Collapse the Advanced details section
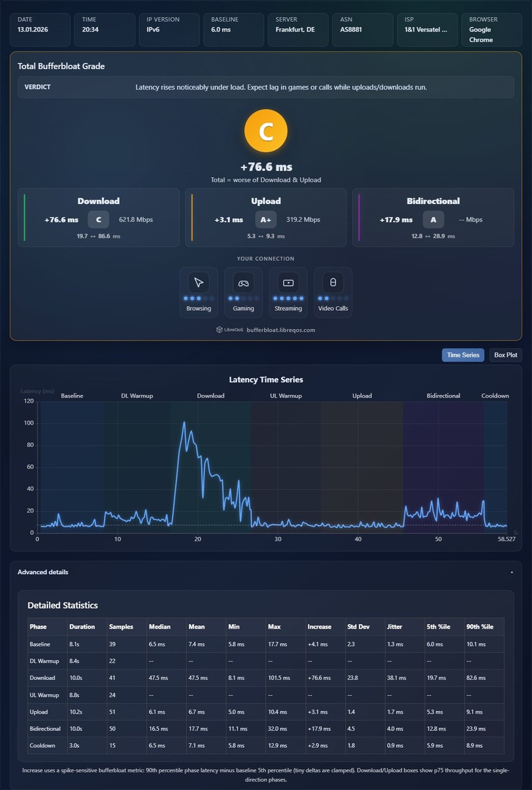532x790 pixels. point(266,572)
